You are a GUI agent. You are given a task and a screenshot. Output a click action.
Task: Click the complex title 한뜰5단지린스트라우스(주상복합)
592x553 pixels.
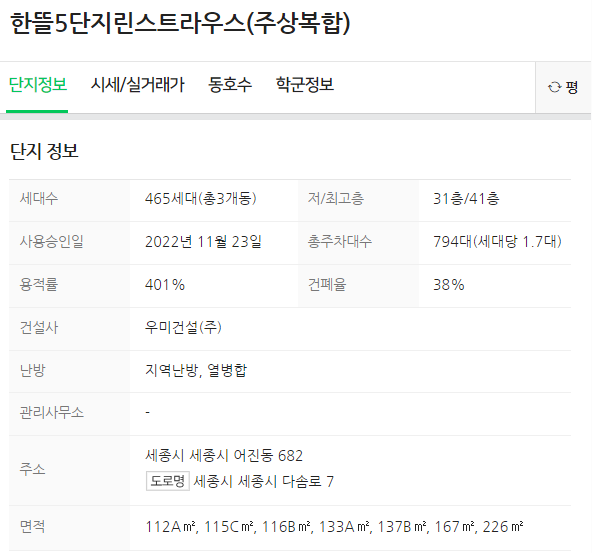180,23
